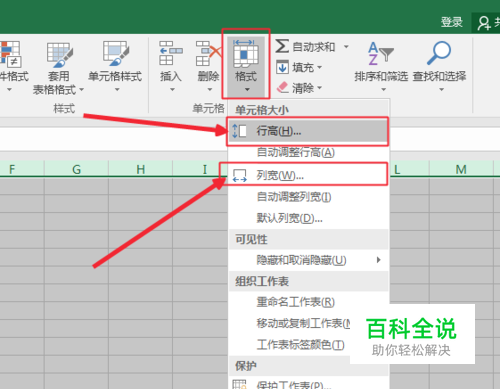Click the Sign in (登录) link

[452, 22]
